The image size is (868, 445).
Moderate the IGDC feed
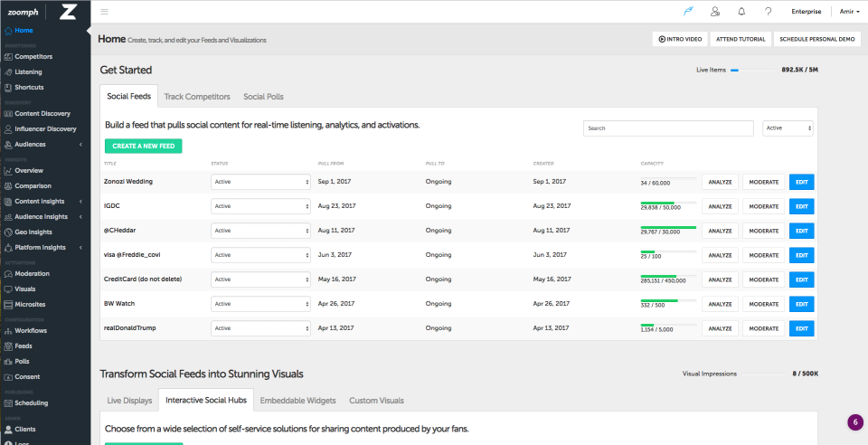tap(763, 206)
